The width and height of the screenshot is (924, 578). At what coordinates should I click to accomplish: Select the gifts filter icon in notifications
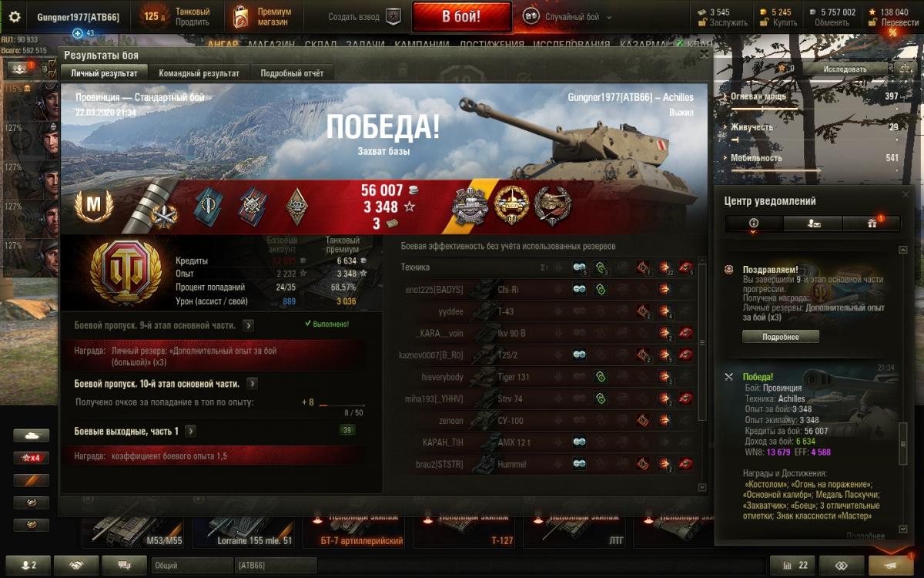pos(872,223)
